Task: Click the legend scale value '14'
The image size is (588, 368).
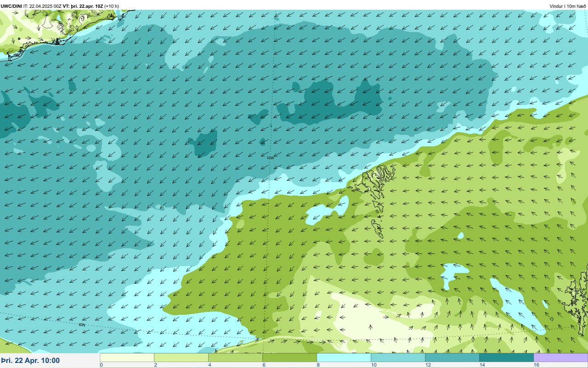Action: click(x=482, y=365)
